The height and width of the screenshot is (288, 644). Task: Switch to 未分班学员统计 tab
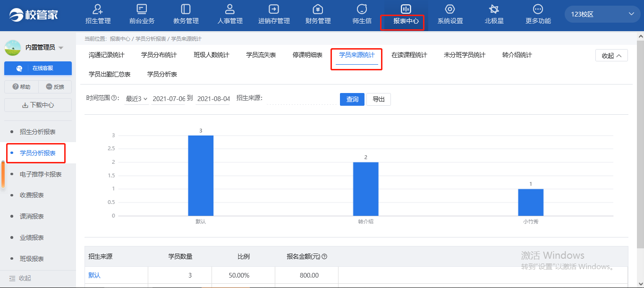point(465,55)
